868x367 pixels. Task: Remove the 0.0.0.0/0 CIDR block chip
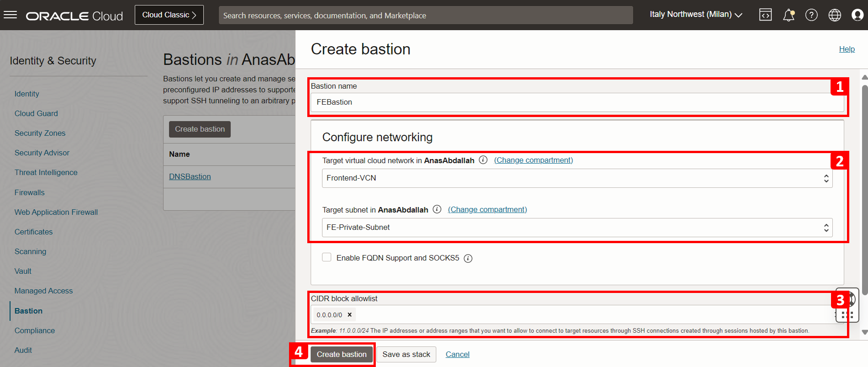350,314
